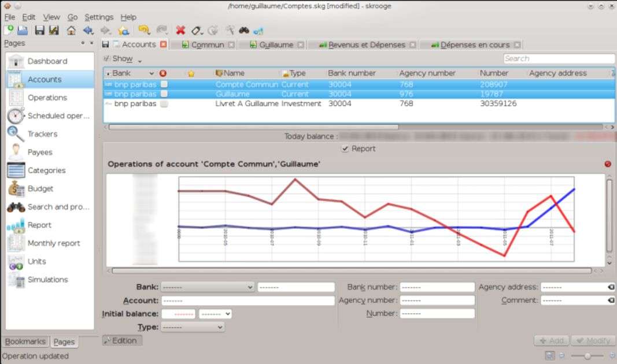This screenshot has height=364, width=617.
Task: Click the Agency number input field
Action: 437,300
